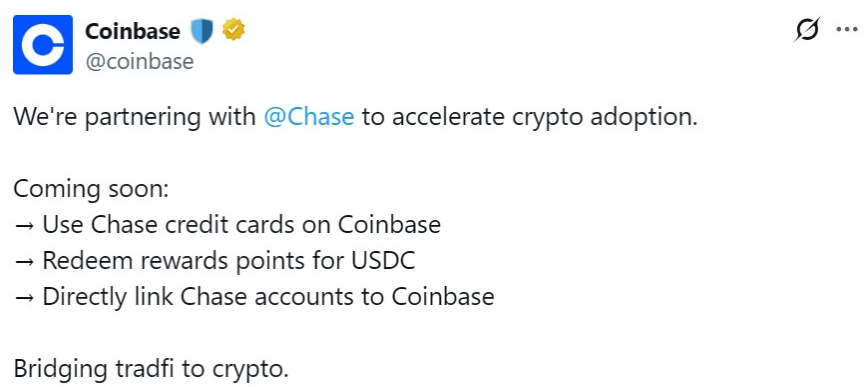Click "to crypto." at end of post
864x387 pixels.
pyautogui.click(x=236, y=369)
